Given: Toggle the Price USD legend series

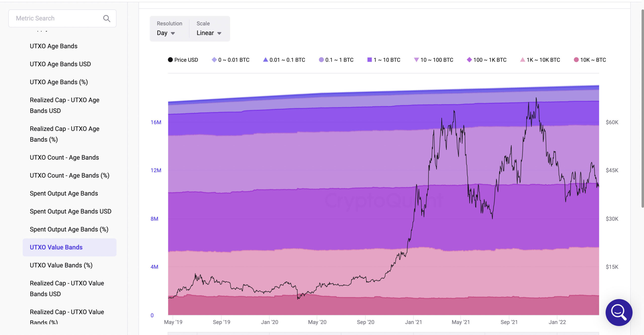Looking at the screenshot, I should [183, 60].
